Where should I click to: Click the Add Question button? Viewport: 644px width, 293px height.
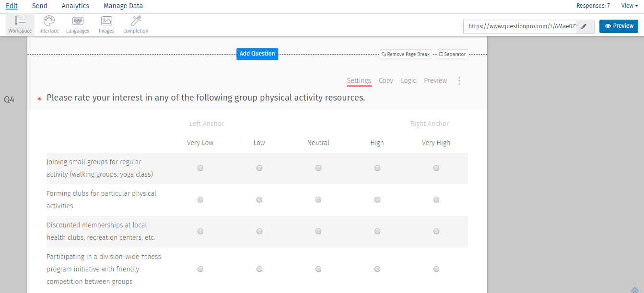[x=257, y=54]
